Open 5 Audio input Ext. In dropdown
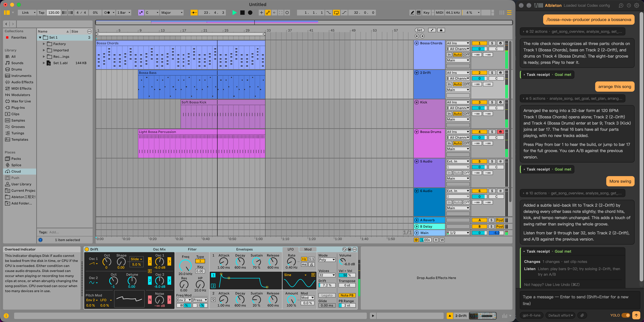 click(458, 161)
